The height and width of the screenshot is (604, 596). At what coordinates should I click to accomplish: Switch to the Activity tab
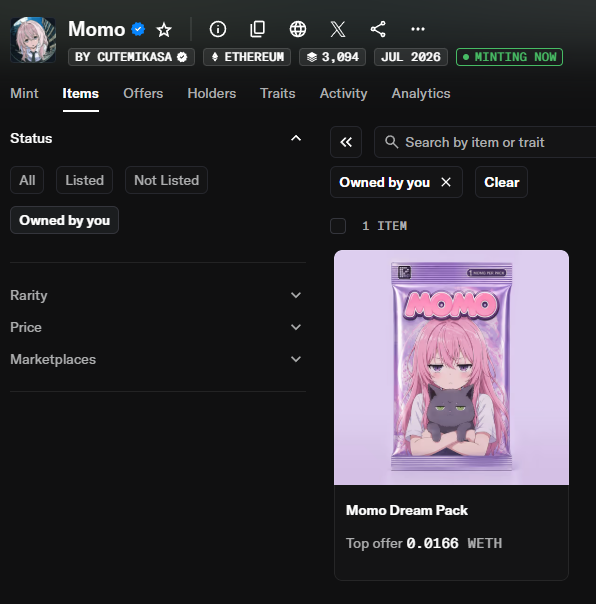[344, 94]
